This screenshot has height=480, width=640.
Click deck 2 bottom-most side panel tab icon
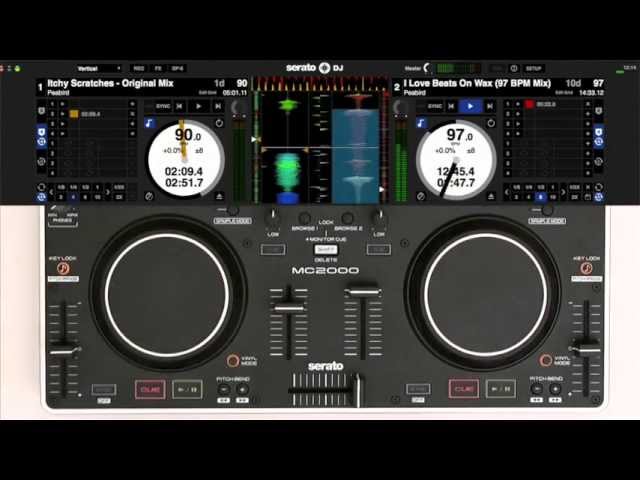598,162
